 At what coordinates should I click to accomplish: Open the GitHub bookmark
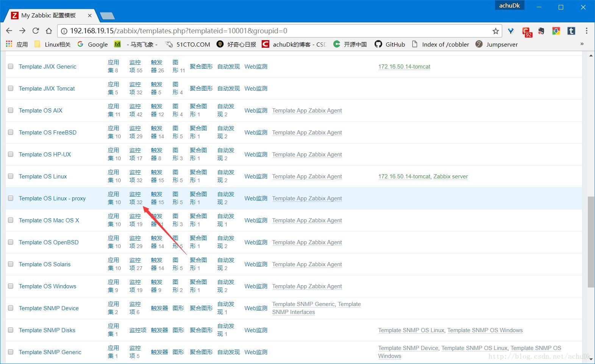click(390, 44)
